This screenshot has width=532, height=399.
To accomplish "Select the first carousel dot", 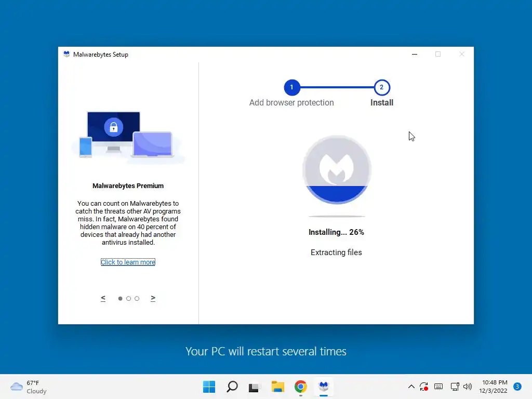I will pos(120,299).
